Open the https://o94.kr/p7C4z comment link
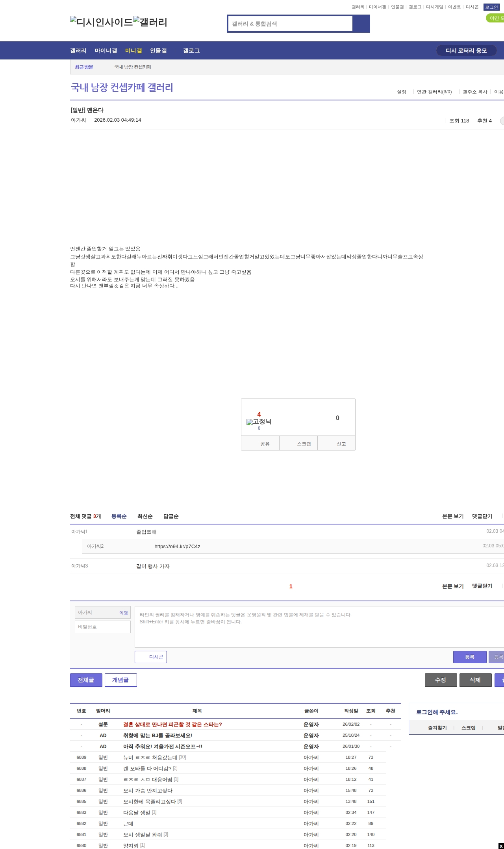 tap(177, 546)
